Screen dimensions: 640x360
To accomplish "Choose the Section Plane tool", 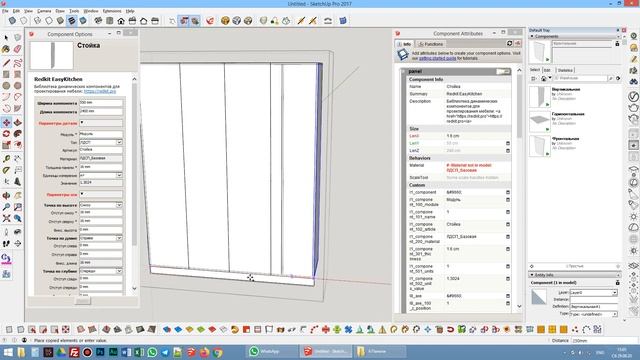I will tap(18, 244).
